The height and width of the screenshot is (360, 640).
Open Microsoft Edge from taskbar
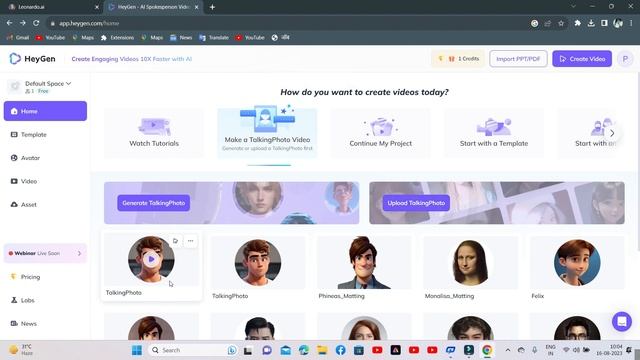(x=304, y=350)
